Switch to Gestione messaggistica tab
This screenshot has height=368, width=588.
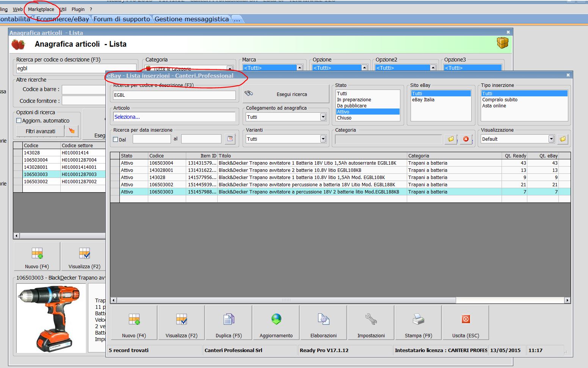pos(191,19)
